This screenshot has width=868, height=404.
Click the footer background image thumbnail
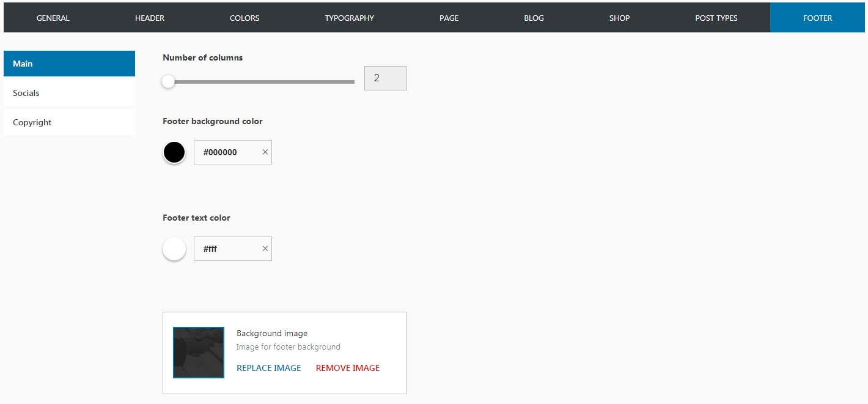coord(199,353)
